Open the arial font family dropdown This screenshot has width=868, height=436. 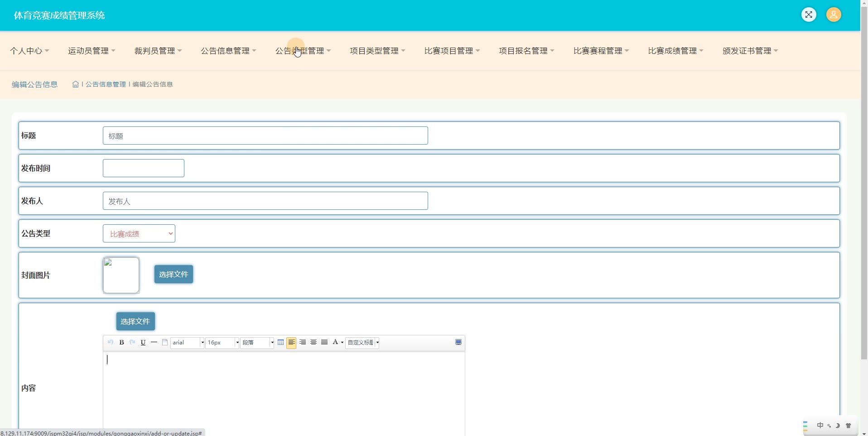pyautogui.click(x=188, y=343)
